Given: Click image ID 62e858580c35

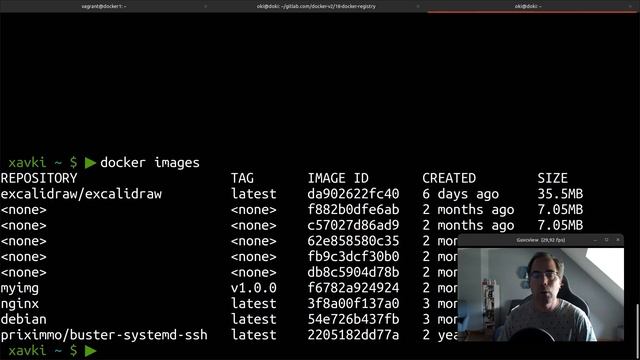Looking at the screenshot, I should tap(353, 241).
